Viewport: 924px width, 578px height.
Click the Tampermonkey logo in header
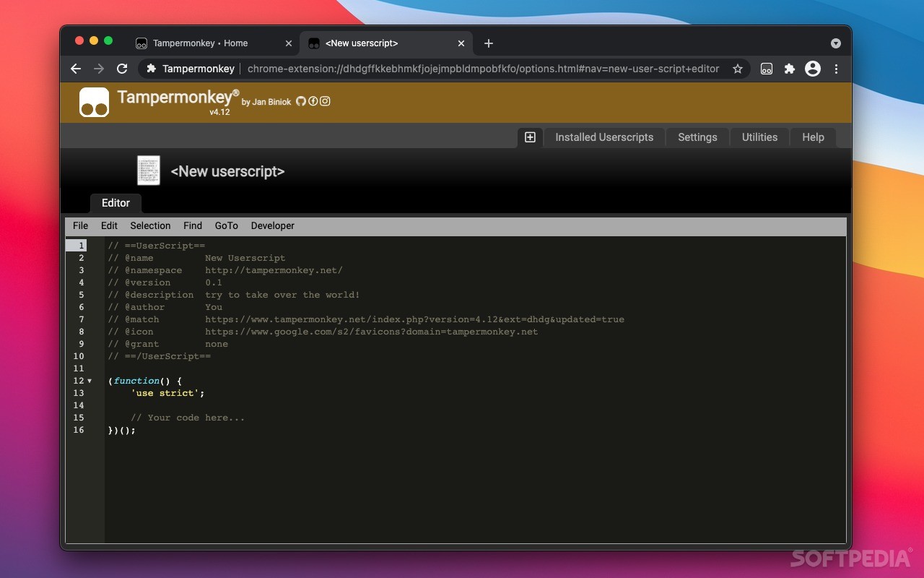tap(94, 103)
